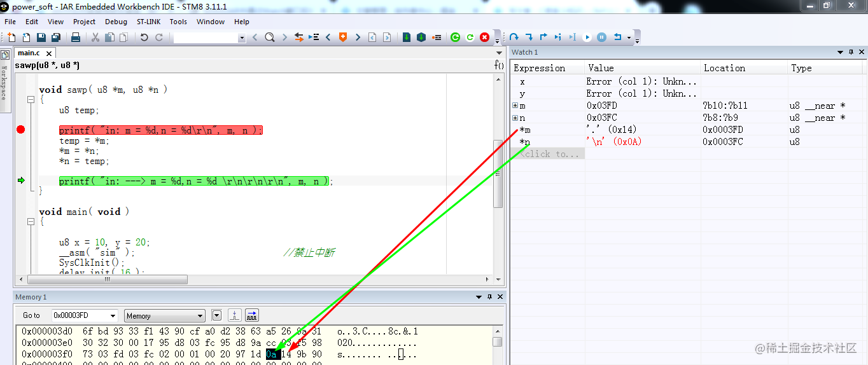
Task: Click the Redo toolbar icon
Action: coord(159,38)
